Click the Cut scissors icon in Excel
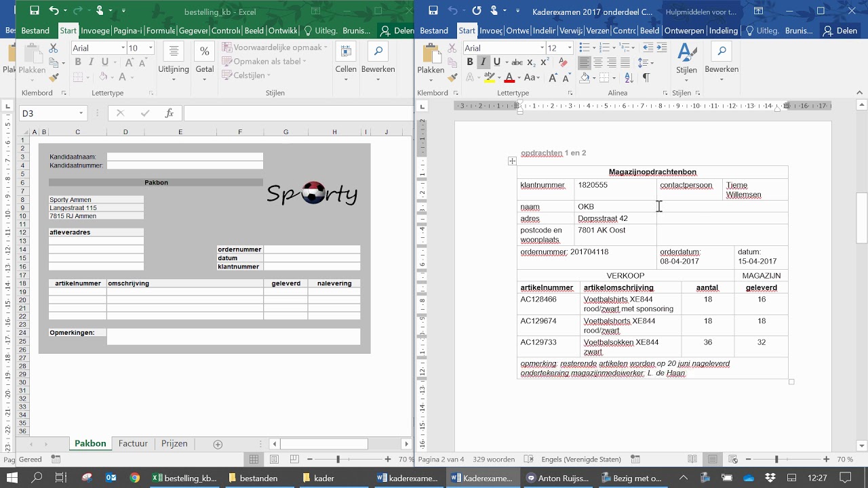This screenshot has width=868, height=488. click(54, 48)
